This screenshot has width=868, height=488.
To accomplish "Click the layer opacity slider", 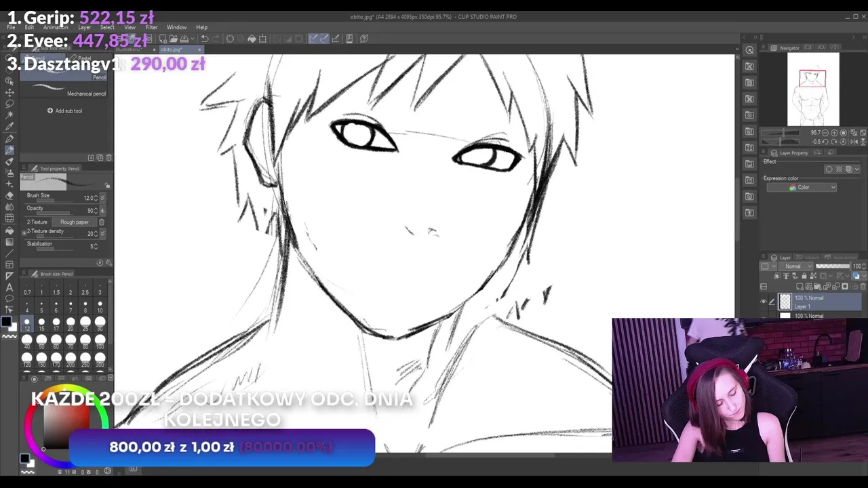I will point(832,266).
